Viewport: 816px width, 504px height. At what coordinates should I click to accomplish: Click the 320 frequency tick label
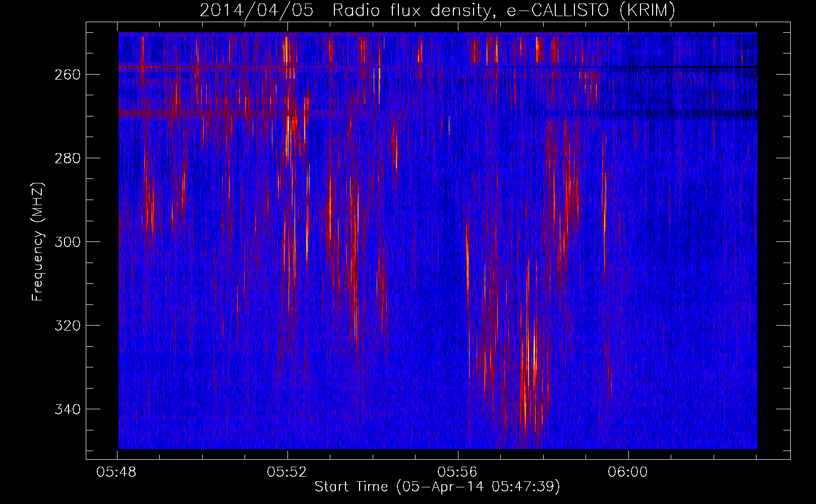coord(68,326)
